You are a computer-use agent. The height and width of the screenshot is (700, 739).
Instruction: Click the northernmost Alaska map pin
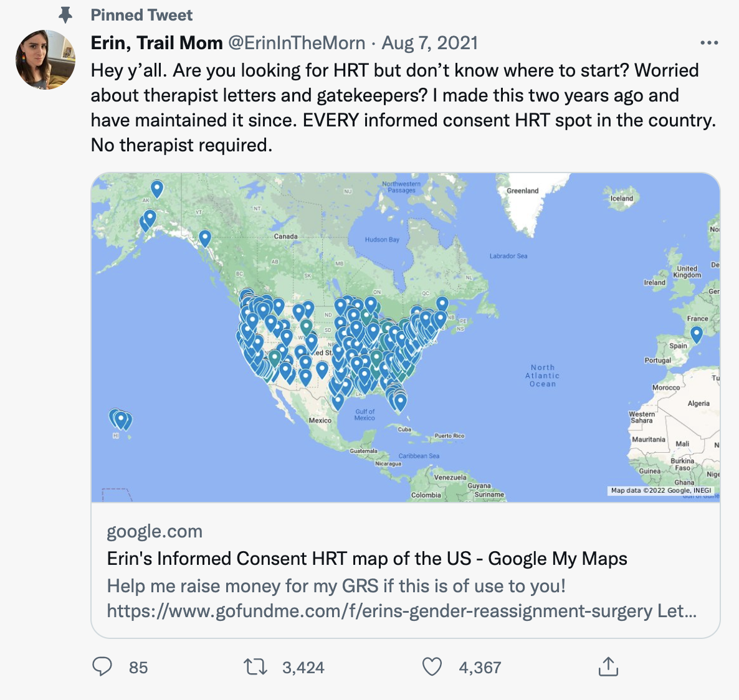[157, 187]
